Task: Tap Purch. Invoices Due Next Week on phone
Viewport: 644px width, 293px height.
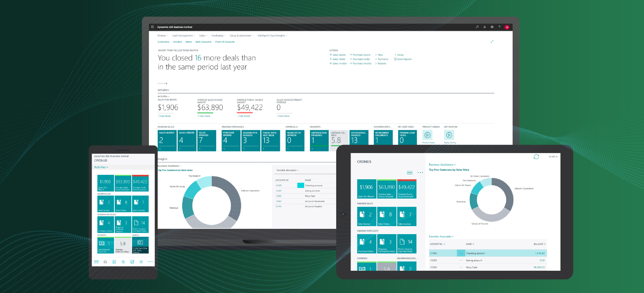Action: tap(140, 225)
